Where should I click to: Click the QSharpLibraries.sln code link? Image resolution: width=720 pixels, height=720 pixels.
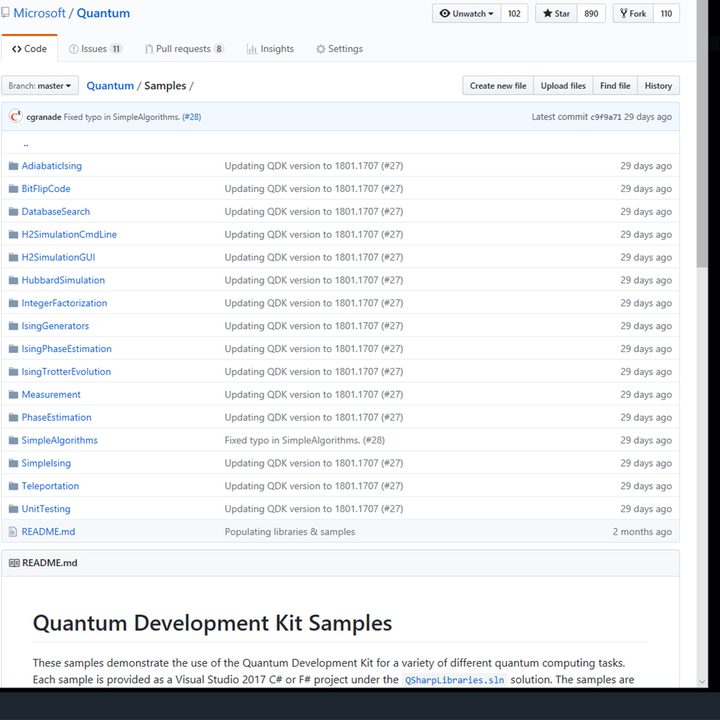coord(454,680)
